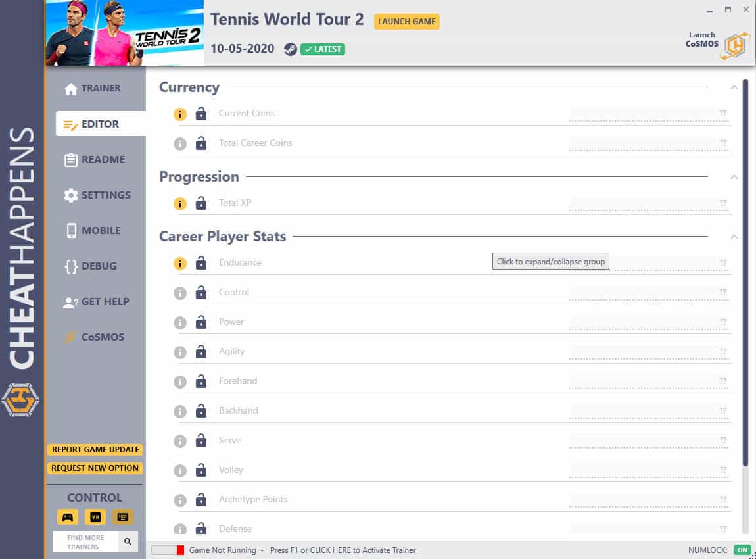Click the info icon beside Total Career Coins
756x559 pixels.
(x=180, y=144)
